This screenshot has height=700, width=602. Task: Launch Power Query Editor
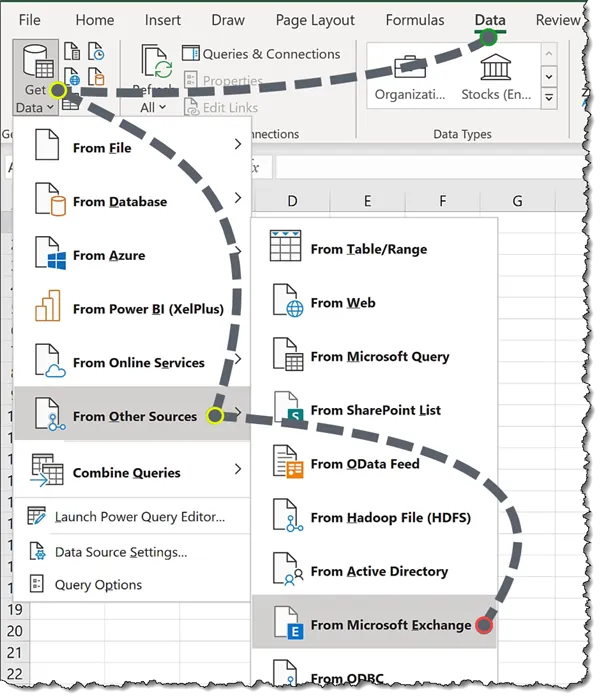(139, 517)
